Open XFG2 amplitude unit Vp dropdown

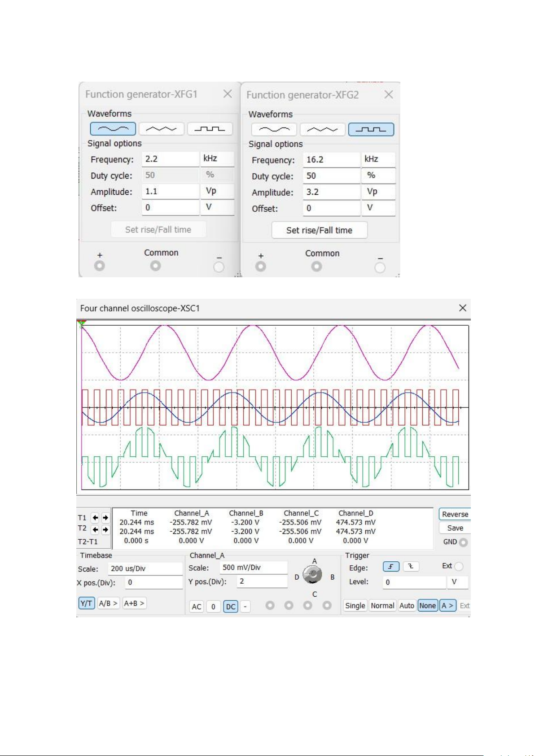point(378,192)
